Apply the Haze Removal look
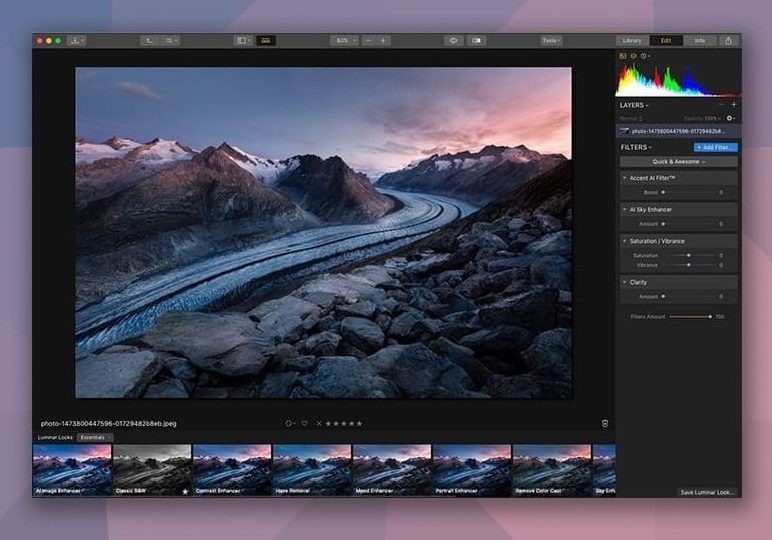Image resolution: width=772 pixels, height=540 pixels. tap(312, 470)
